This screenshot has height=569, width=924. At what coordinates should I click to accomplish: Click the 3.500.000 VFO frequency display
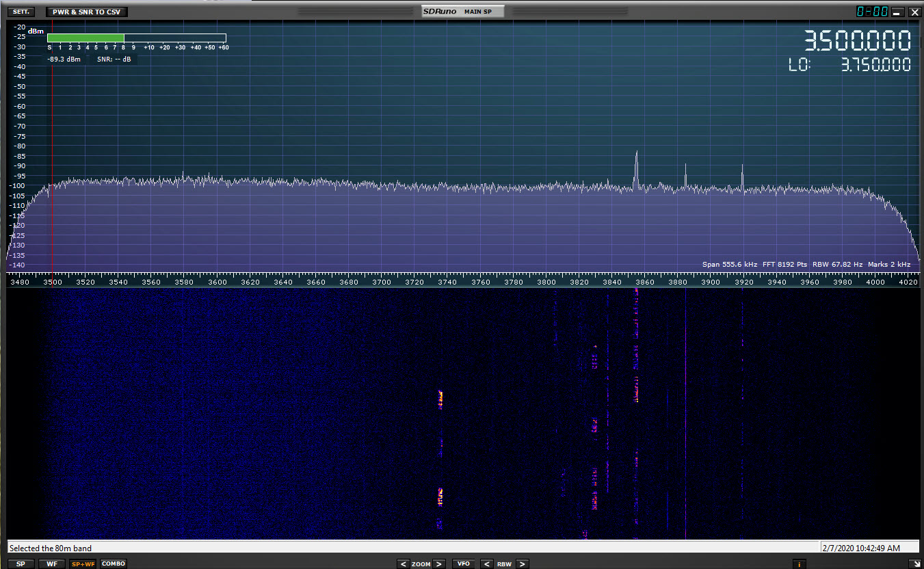tap(857, 41)
